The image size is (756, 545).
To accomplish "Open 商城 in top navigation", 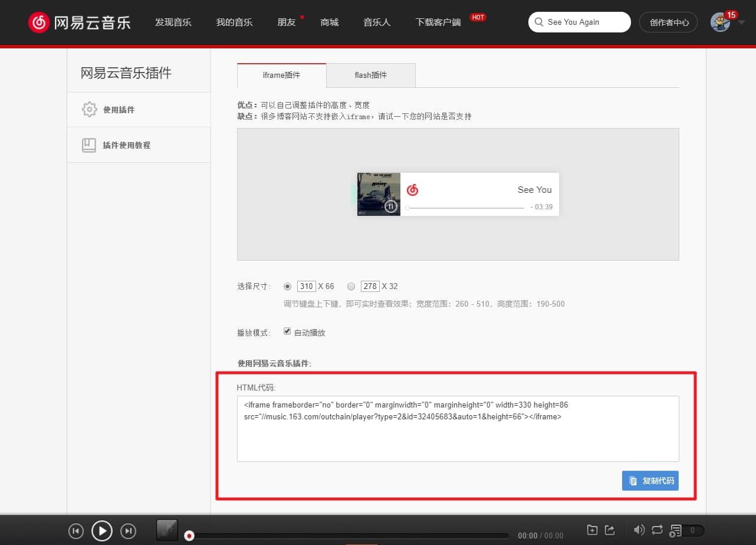I will point(330,22).
